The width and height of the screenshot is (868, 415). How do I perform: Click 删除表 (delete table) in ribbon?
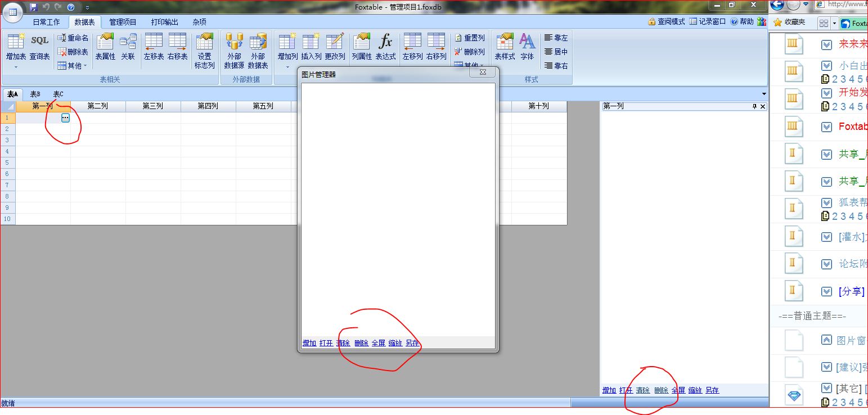coord(73,52)
